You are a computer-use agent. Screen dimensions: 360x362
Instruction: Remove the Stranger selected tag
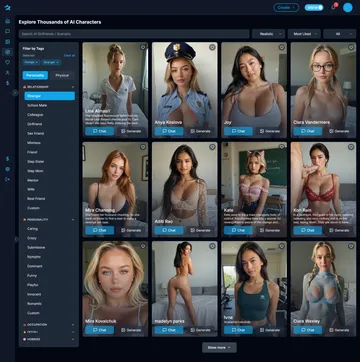(57, 62)
